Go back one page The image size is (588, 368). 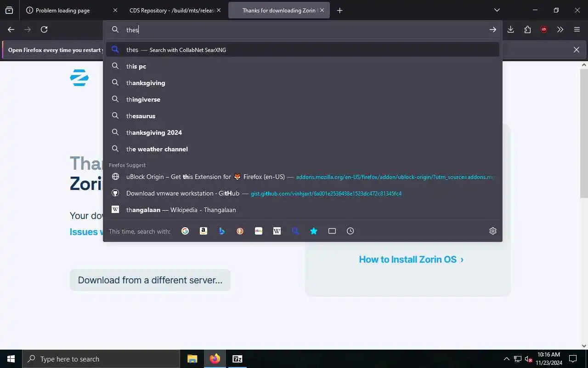[x=11, y=29]
